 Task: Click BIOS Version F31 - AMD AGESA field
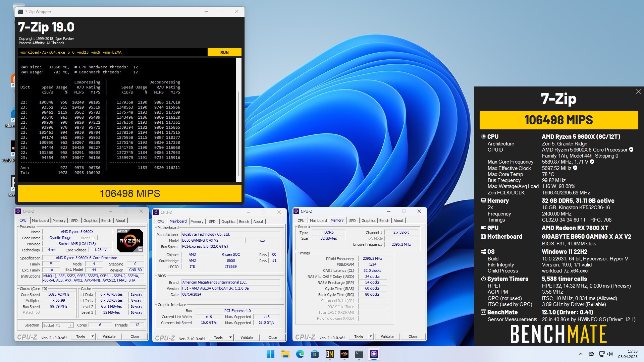[230, 288]
